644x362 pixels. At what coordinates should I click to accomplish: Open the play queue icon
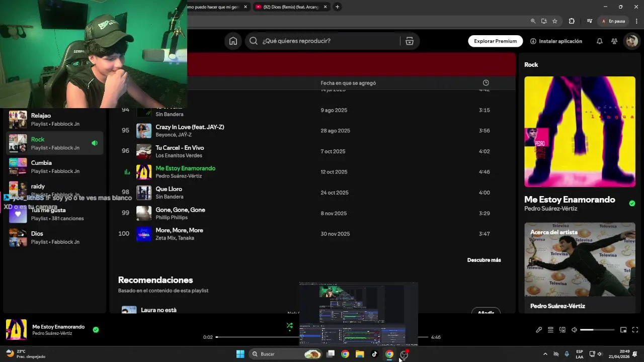pyautogui.click(x=550, y=330)
